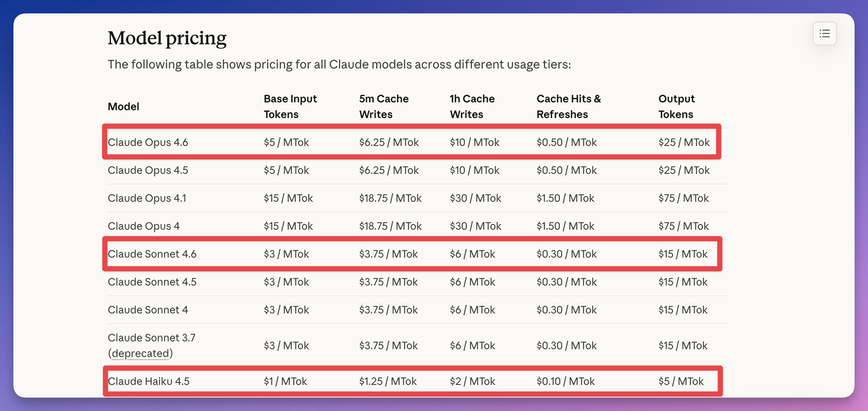Image resolution: width=868 pixels, height=411 pixels.
Task: Click Claude Haiku 4.5 output price $5 / MTok
Action: pos(681,381)
